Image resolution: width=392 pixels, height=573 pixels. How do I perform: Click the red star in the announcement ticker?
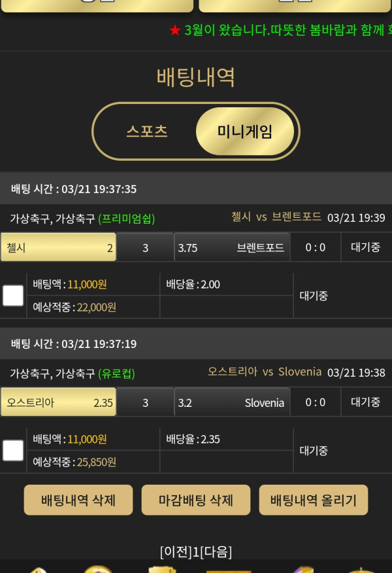[175, 30]
